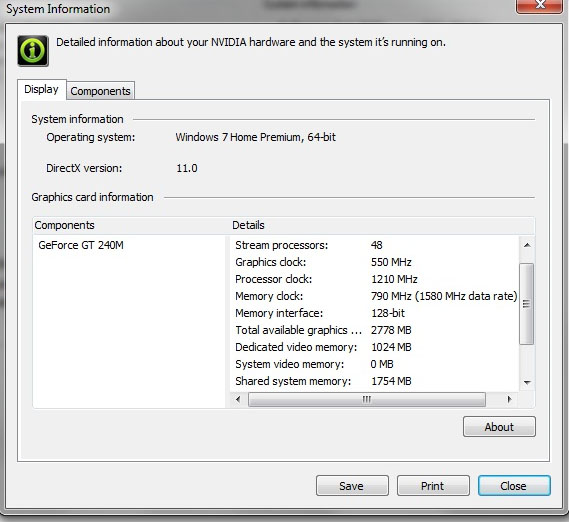
Task: Click the details list scroll up arrow
Action: (527, 245)
